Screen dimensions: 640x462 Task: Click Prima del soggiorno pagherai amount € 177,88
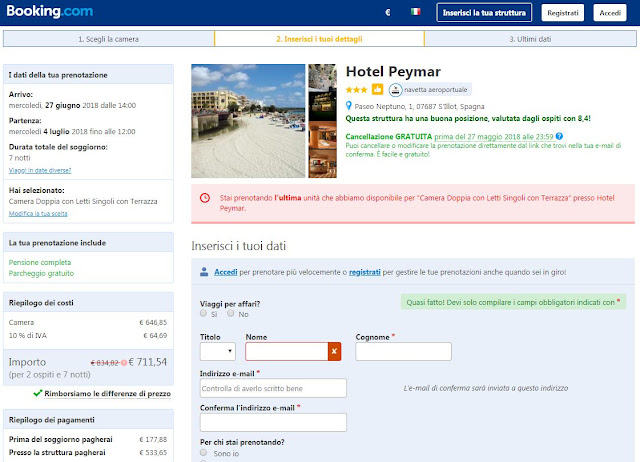point(153,440)
